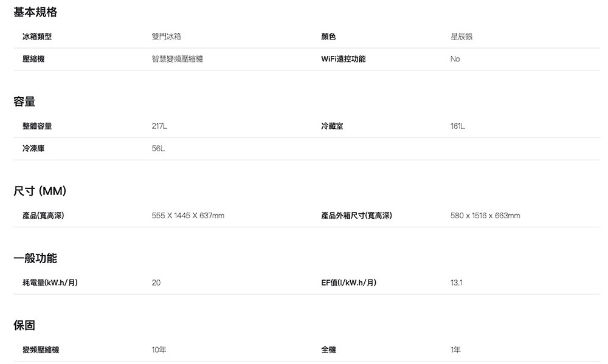The image size is (608, 364).
Task: Click the 產品外箱尺寸(寬高深) label
Action: pos(356,216)
